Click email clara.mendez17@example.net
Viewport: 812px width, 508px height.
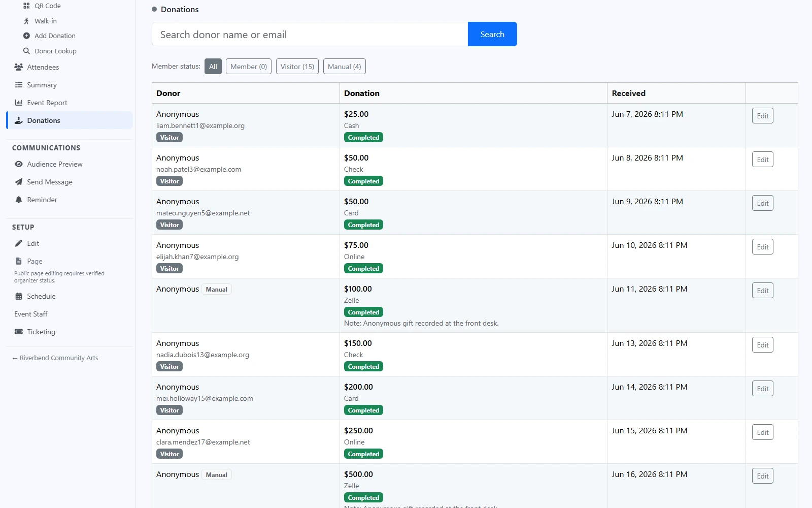pyautogui.click(x=203, y=442)
